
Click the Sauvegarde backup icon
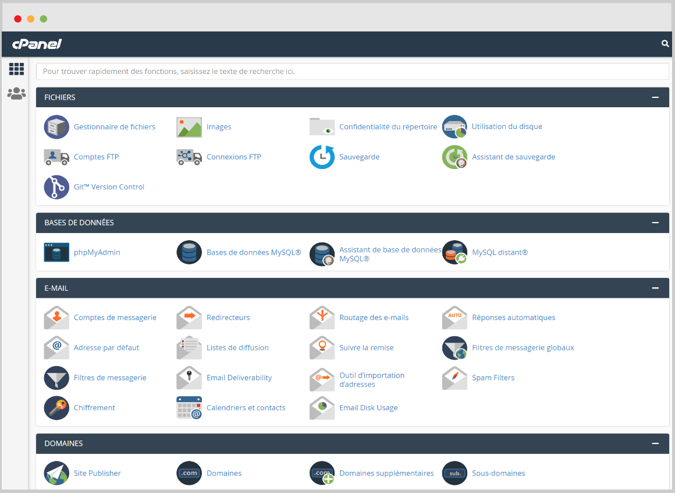(x=322, y=157)
